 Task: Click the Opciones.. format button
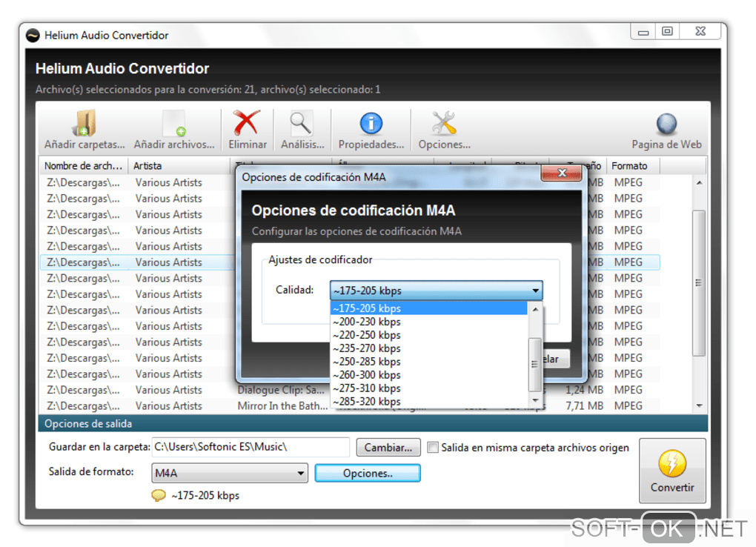[x=368, y=473]
